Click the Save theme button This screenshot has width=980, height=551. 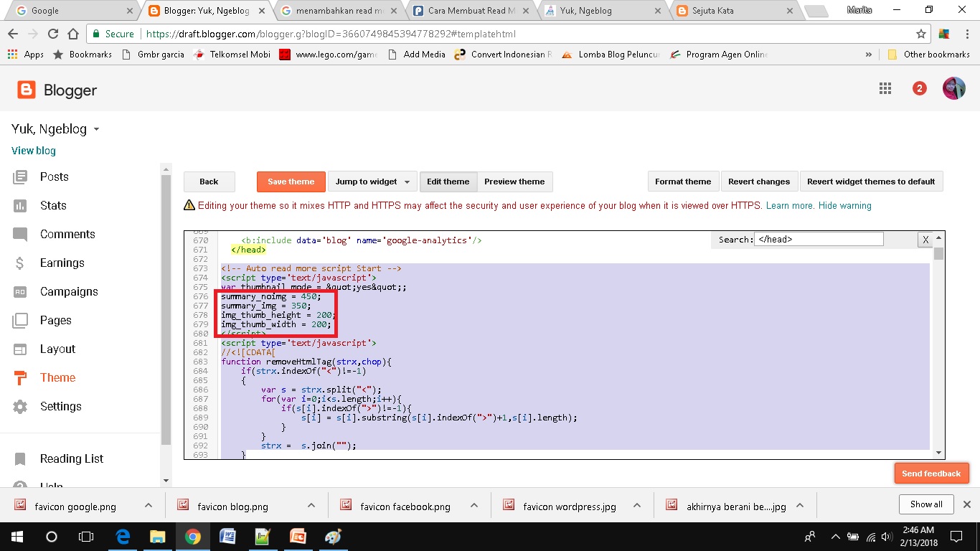pyautogui.click(x=291, y=182)
